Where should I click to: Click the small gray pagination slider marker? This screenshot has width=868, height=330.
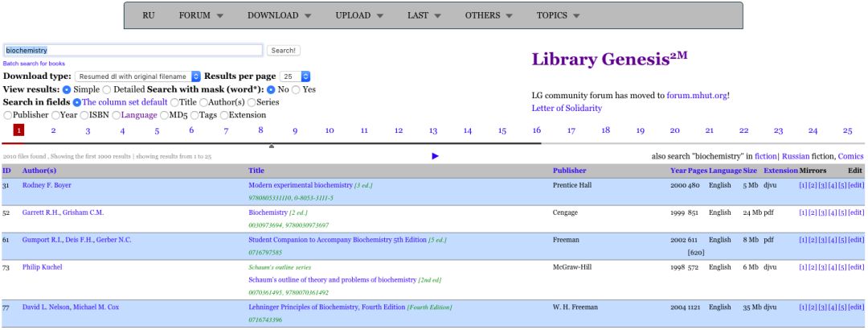pyautogui.click(x=272, y=146)
